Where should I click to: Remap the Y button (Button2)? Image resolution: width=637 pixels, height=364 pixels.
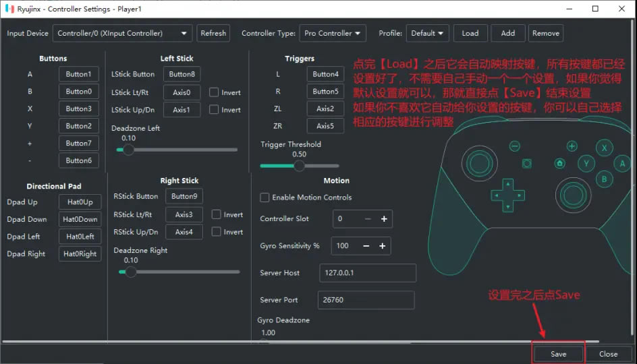click(x=79, y=126)
